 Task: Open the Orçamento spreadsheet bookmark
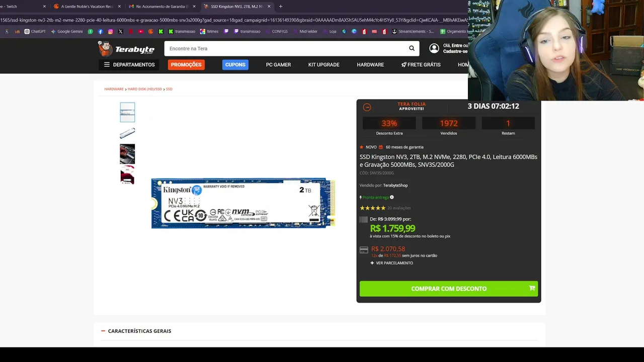[453, 31]
